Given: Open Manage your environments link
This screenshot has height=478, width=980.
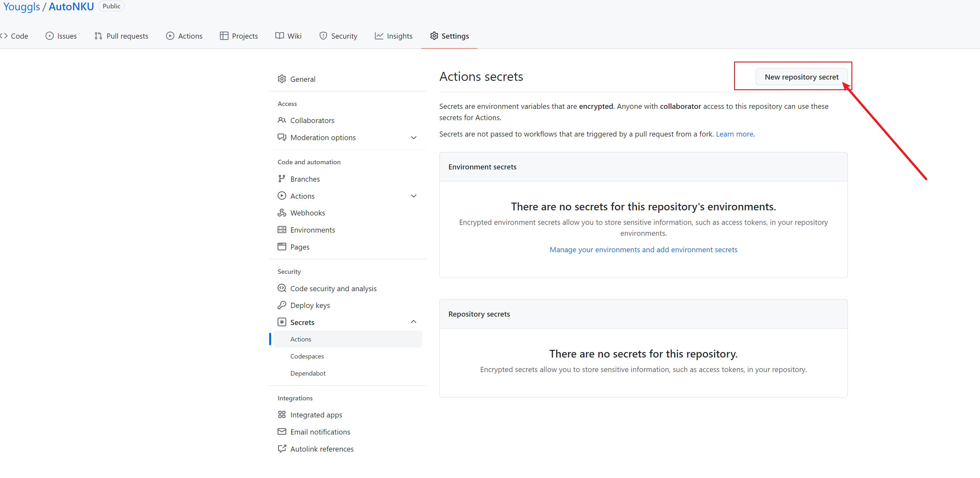Looking at the screenshot, I should click(643, 249).
